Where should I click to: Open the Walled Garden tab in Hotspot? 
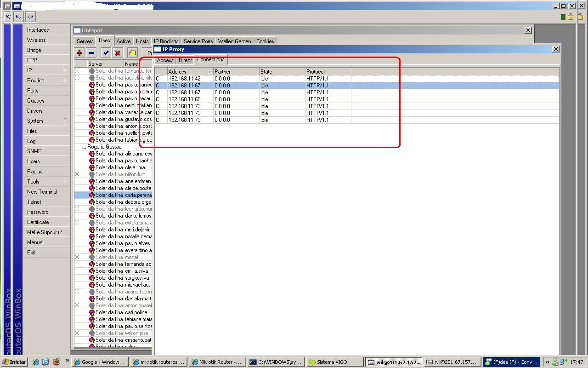click(234, 41)
